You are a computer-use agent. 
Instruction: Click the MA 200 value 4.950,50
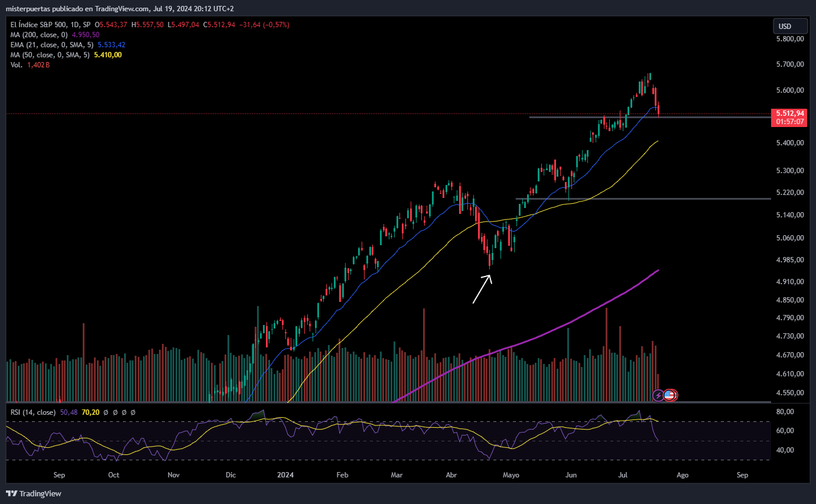(x=85, y=35)
